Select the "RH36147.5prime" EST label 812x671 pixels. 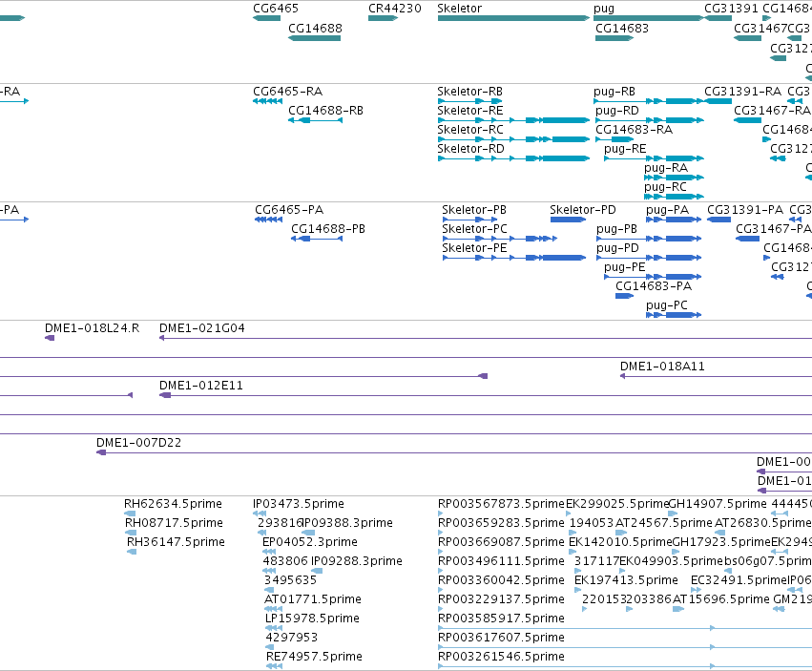[177, 542]
